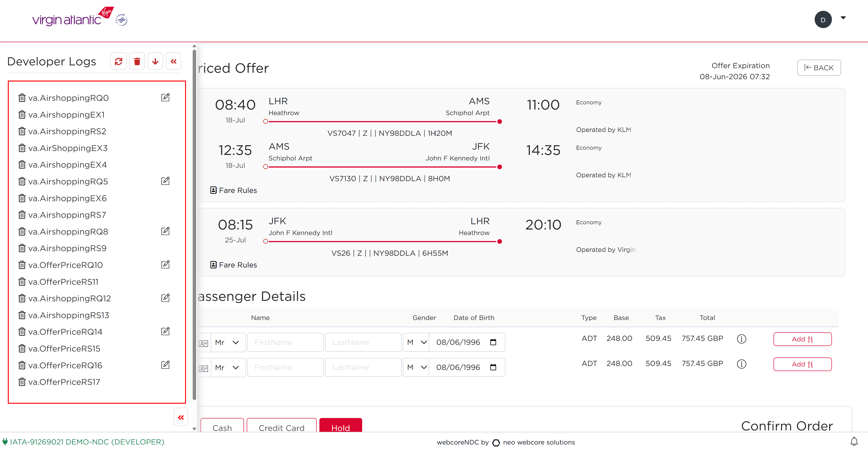
Task: Open the va.AirshoppingEX4 log entry
Action: point(67,165)
